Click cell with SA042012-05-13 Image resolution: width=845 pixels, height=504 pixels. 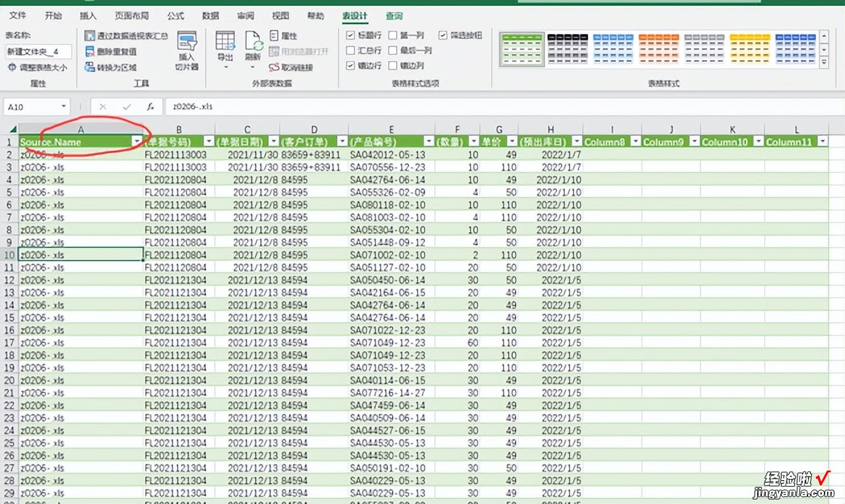click(x=391, y=154)
